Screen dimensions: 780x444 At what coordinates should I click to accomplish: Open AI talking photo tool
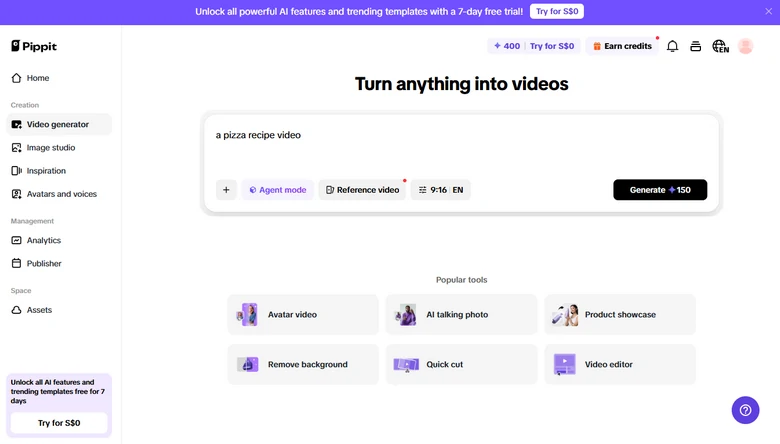[x=462, y=315]
